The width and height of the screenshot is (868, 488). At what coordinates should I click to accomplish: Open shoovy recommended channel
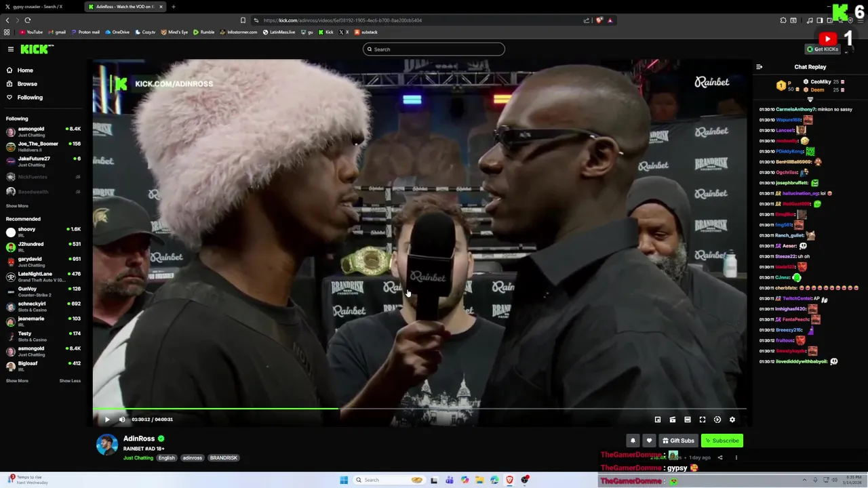point(43,232)
